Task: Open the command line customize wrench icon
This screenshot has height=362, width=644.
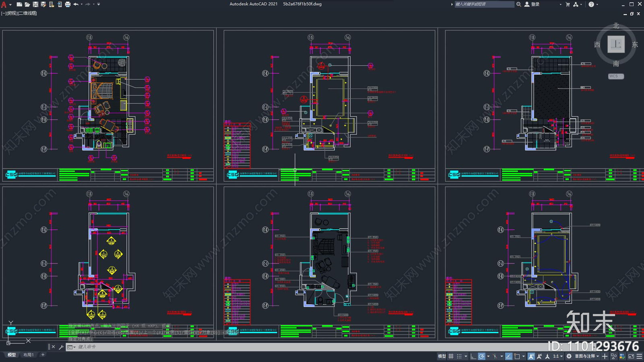Action: click(61, 347)
